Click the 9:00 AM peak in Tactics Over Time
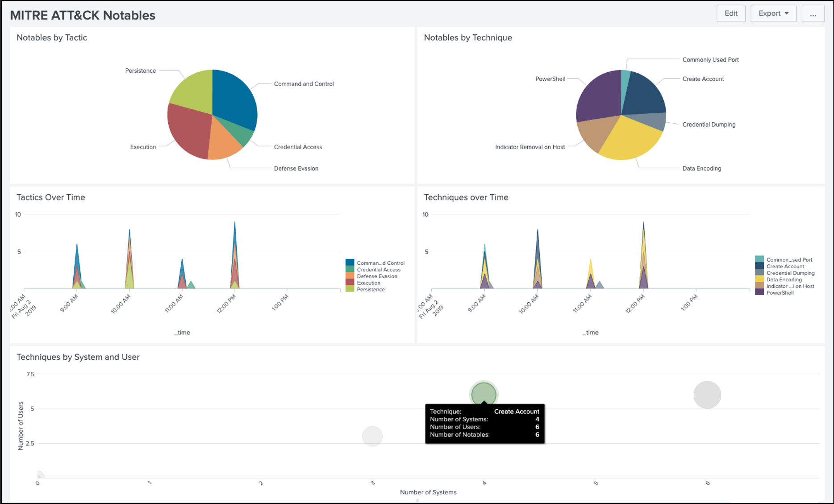Screen dimensions: 834x504 tap(77, 267)
